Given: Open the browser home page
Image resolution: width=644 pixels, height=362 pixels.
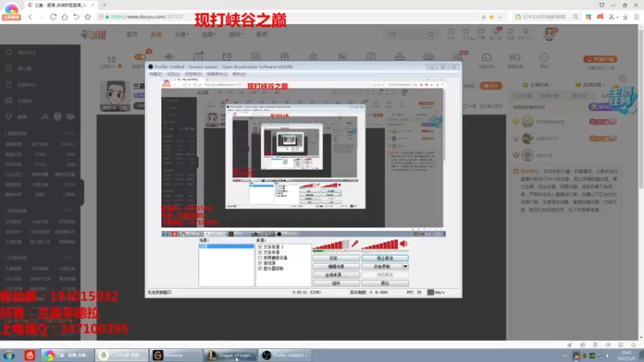Looking at the screenshot, I should tap(64, 17).
